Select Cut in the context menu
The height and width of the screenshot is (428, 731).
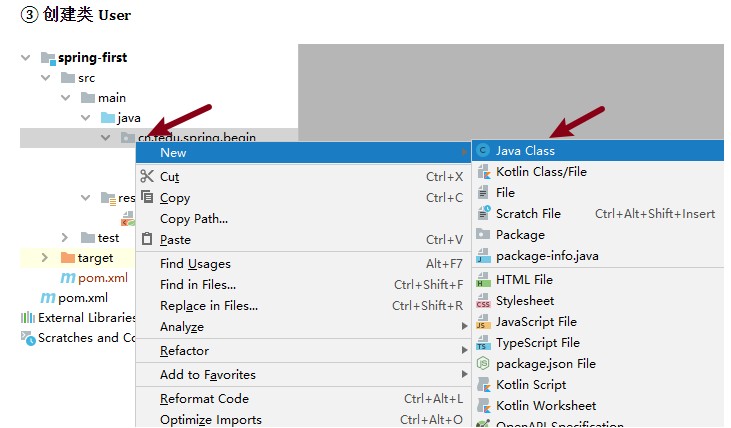pos(303,177)
